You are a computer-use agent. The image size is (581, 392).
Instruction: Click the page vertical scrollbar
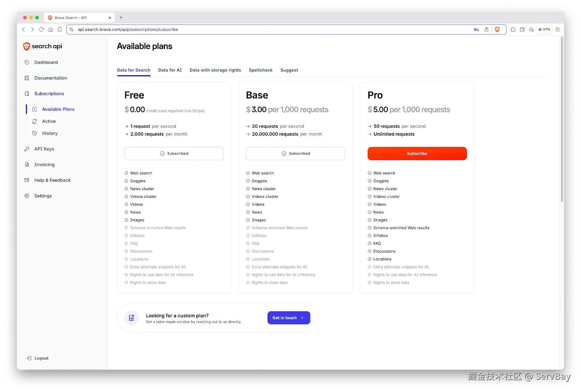562,120
